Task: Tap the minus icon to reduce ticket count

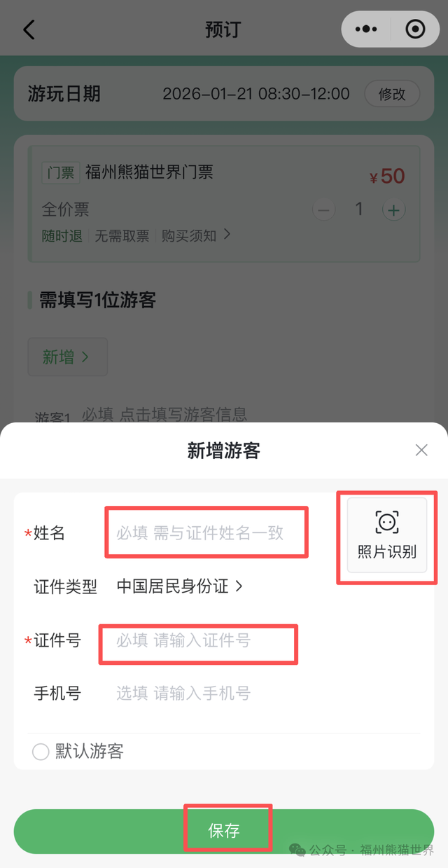Action: click(x=323, y=209)
